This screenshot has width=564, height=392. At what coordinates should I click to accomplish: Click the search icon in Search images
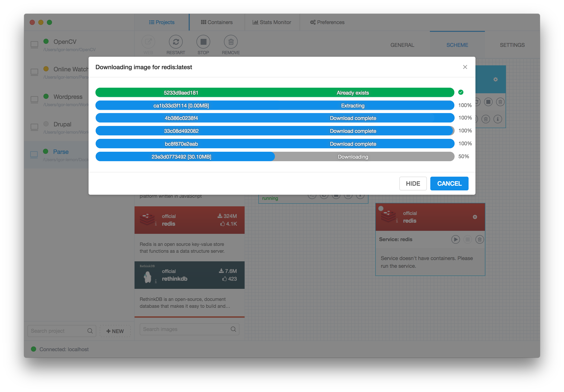pos(233,329)
